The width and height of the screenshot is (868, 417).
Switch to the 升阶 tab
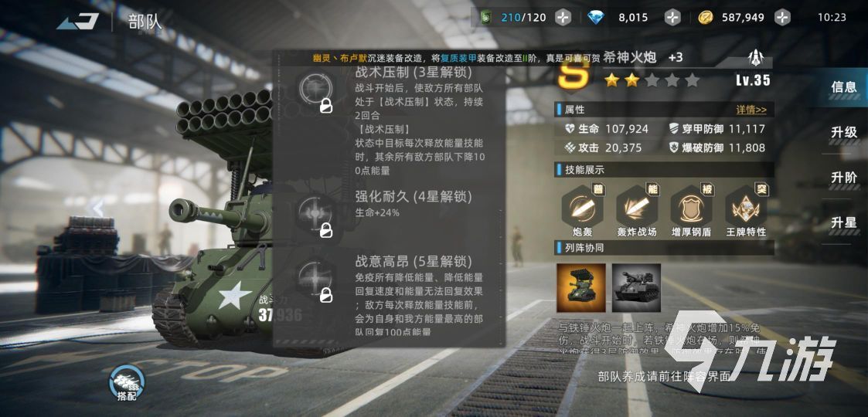[843, 178]
